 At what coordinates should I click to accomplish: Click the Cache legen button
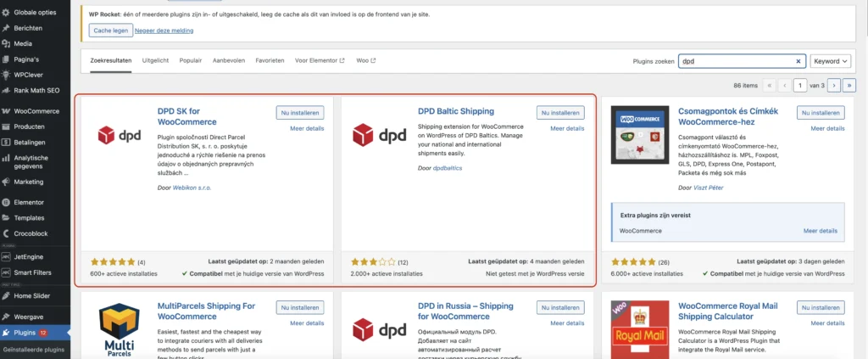pos(111,31)
